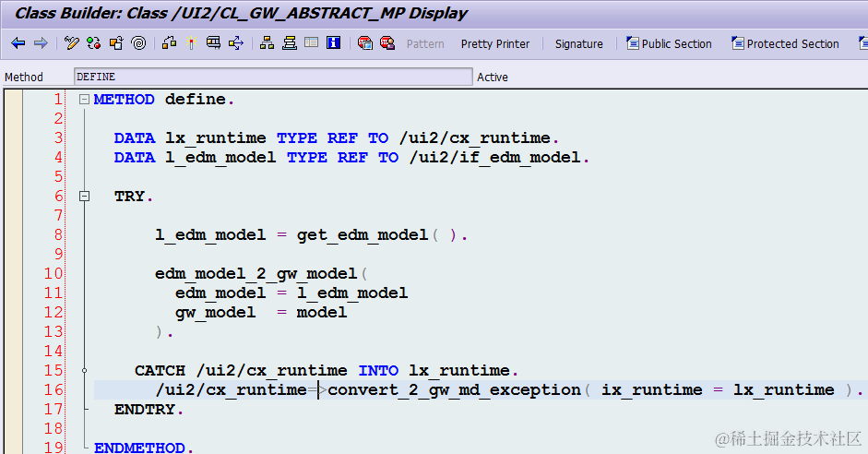
Task: Open the Where-Used List icon
Action: 236,43
